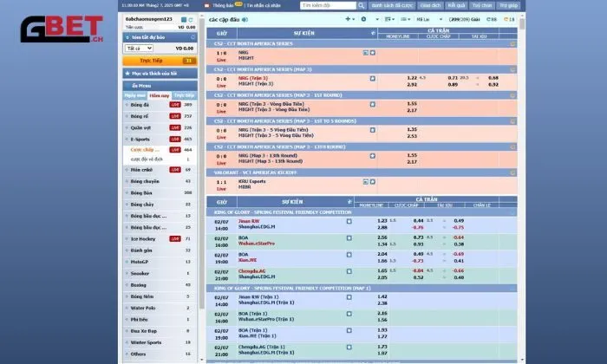
Task: Favorite the NRG vs MIGHT live match
Action: (x=372, y=53)
